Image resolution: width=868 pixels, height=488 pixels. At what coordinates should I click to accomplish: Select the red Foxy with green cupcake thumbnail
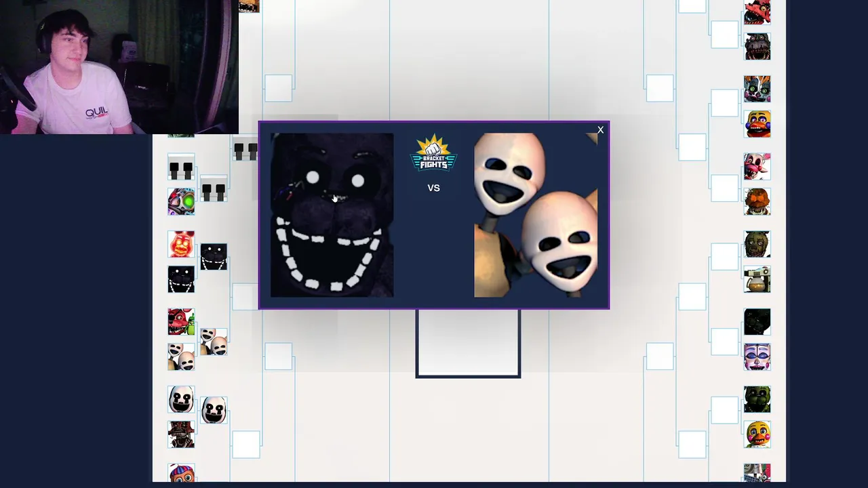pyautogui.click(x=181, y=322)
